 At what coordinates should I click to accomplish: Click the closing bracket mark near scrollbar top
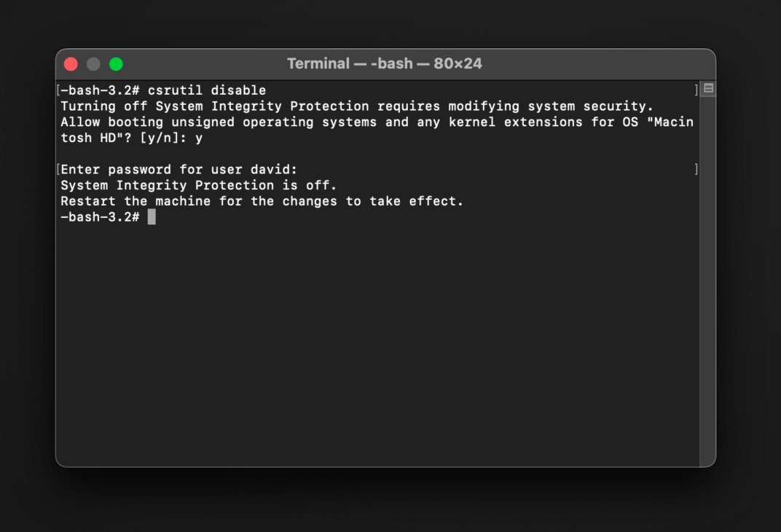point(695,90)
